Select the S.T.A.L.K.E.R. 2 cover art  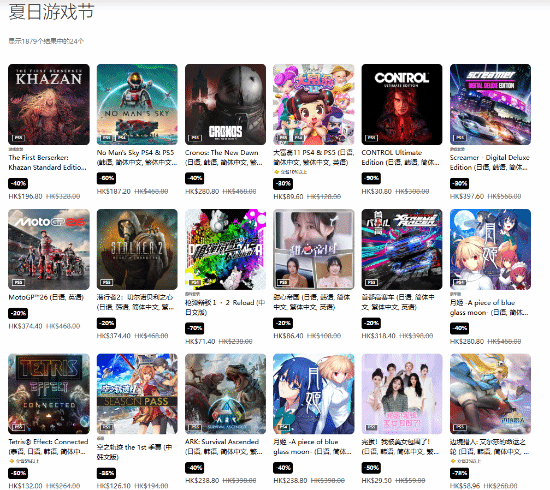pos(137,249)
